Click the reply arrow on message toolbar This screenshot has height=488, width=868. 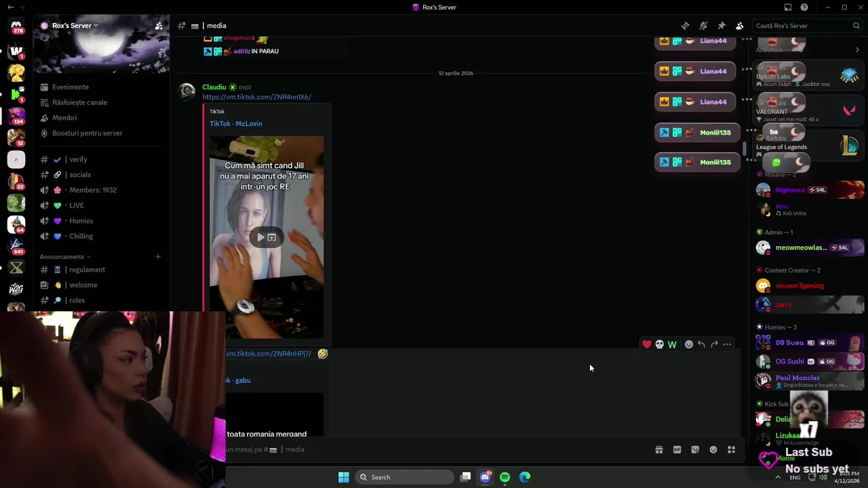click(x=701, y=344)
